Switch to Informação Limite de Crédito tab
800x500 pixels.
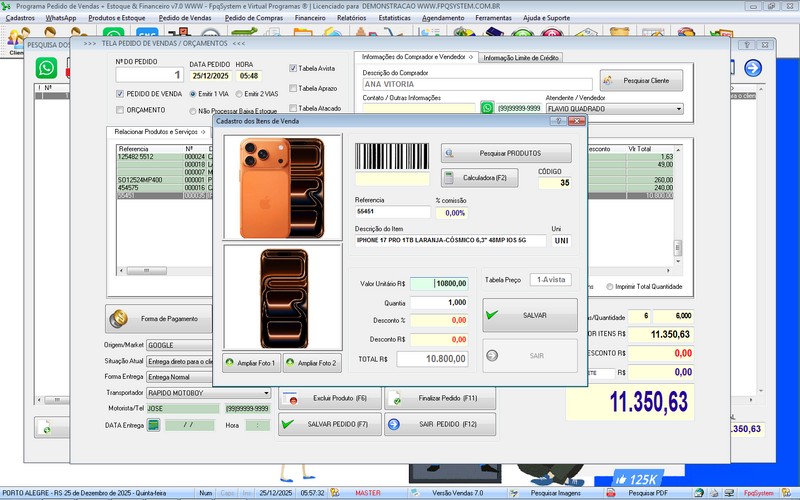(x=521, y=58)
